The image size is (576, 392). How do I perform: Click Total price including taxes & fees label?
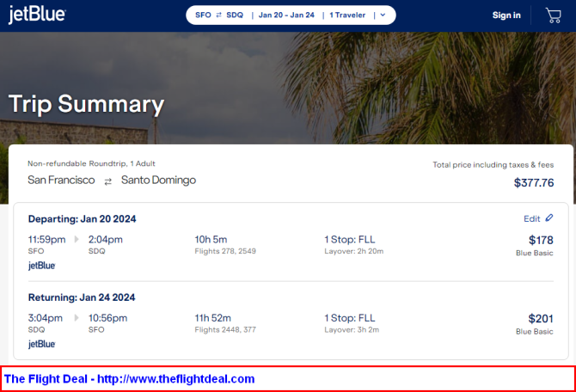pos(493,165)
